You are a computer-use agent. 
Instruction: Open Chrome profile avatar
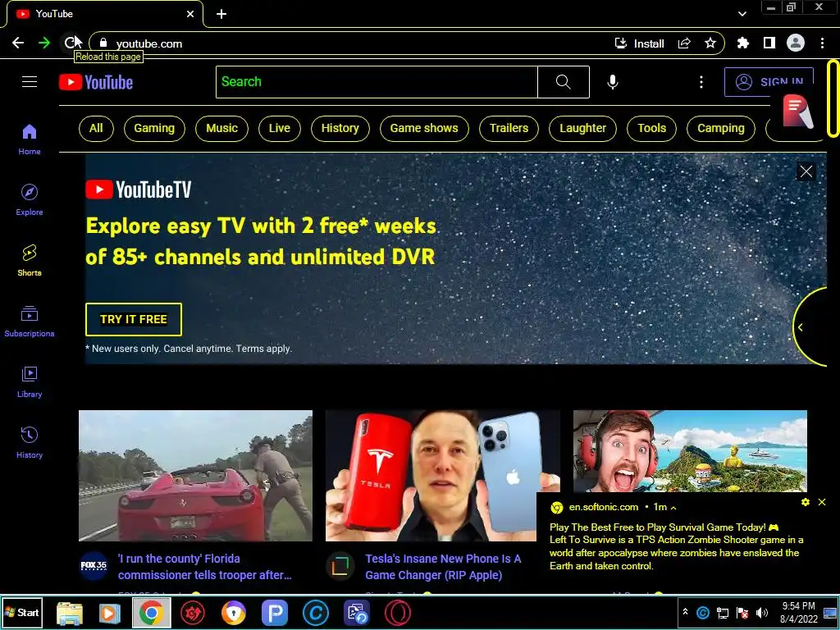pos(796,43)
